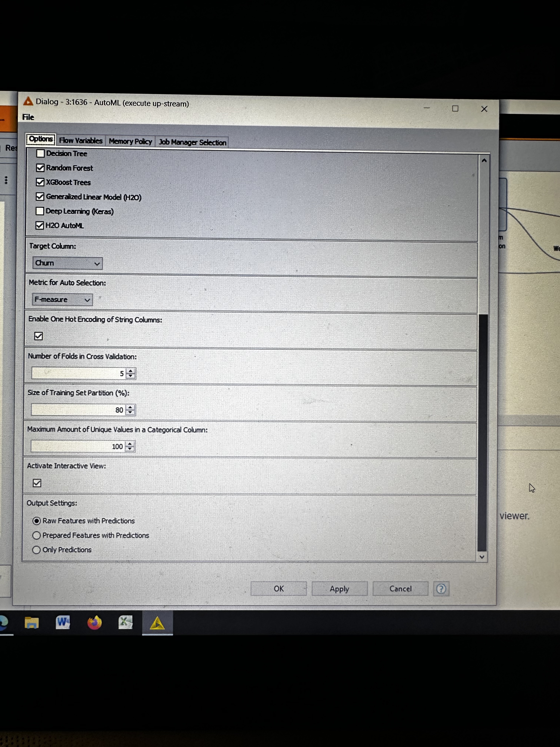This screenshot has width=560, height=747.
Task: Toggle Generalized Linear Model (H2O) checkbox
Action: pyautogui.click(x=40, y=197)
